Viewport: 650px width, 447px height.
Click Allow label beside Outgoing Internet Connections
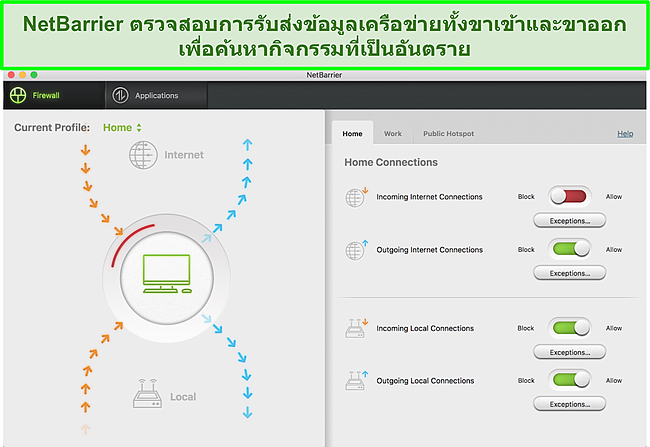click(x=614, y=250)
